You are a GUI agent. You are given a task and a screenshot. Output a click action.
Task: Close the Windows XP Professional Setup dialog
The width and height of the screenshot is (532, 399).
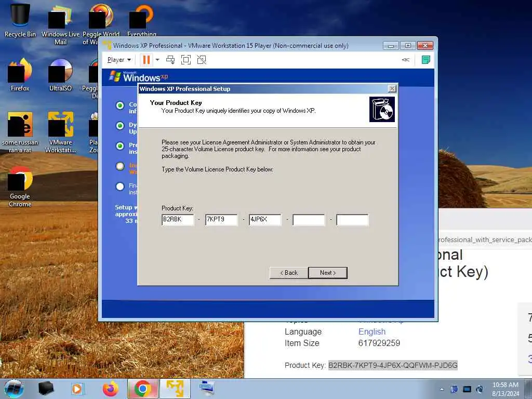tap(392, 89)
